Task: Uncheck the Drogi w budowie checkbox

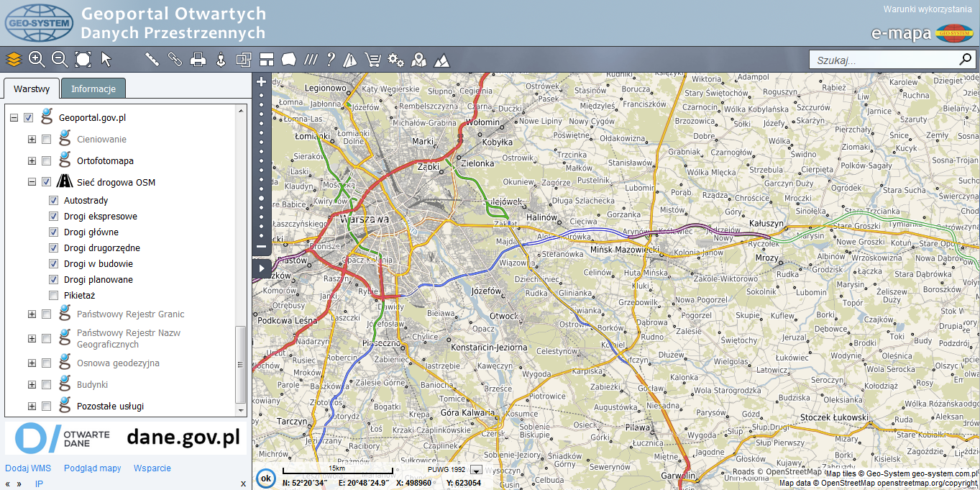Action: click(53, 263)
